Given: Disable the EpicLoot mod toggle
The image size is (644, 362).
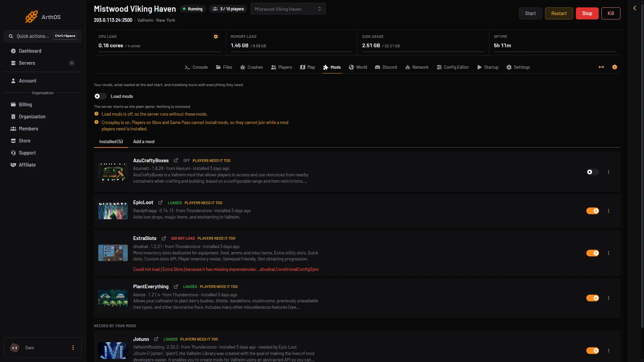Looking at the screenshot, I should point(592,211).
